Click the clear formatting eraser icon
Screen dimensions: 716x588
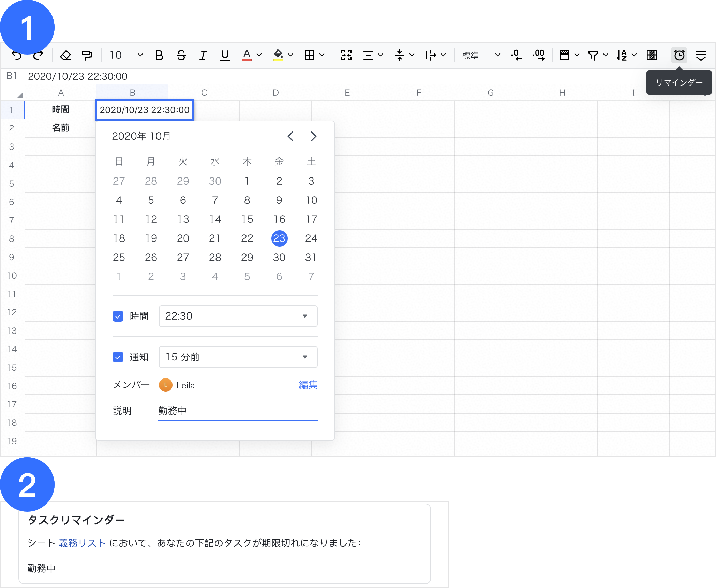65,55
